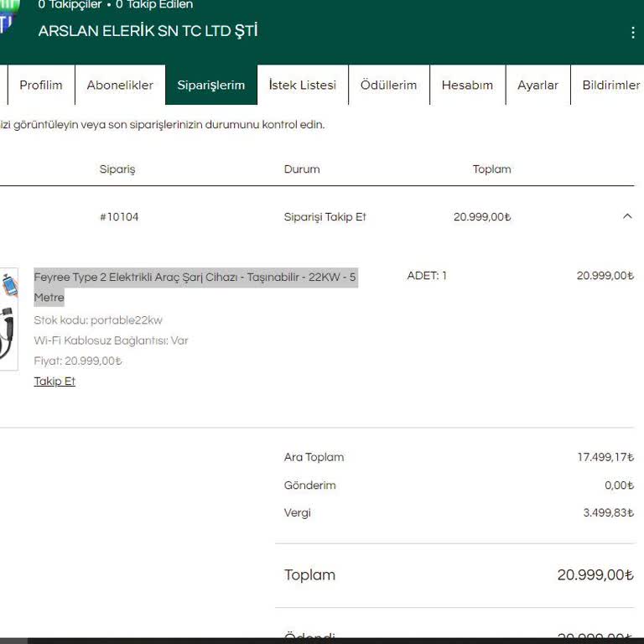Select order number #10104
This screenshot has height=644, width=644.
tap(119, 217)
